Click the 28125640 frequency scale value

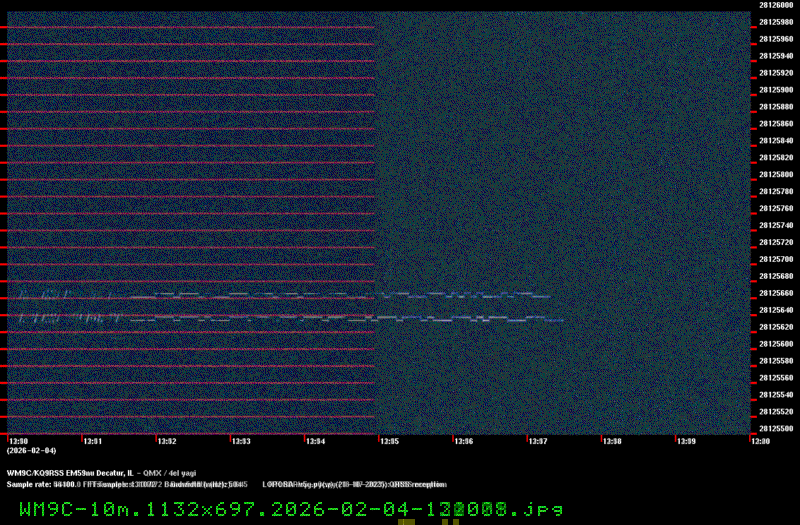click(776, 310)
